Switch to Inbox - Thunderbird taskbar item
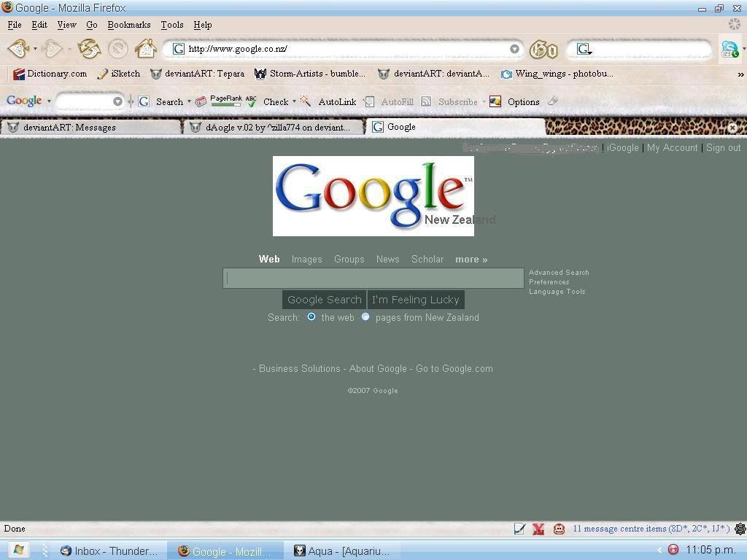 [x=109, y=551]
